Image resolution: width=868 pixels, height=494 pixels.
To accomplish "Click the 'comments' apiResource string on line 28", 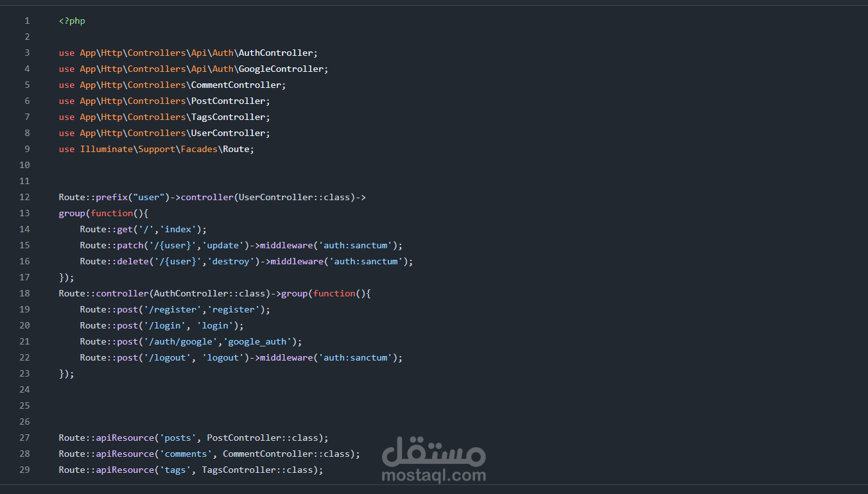I will tap(186, 454).
